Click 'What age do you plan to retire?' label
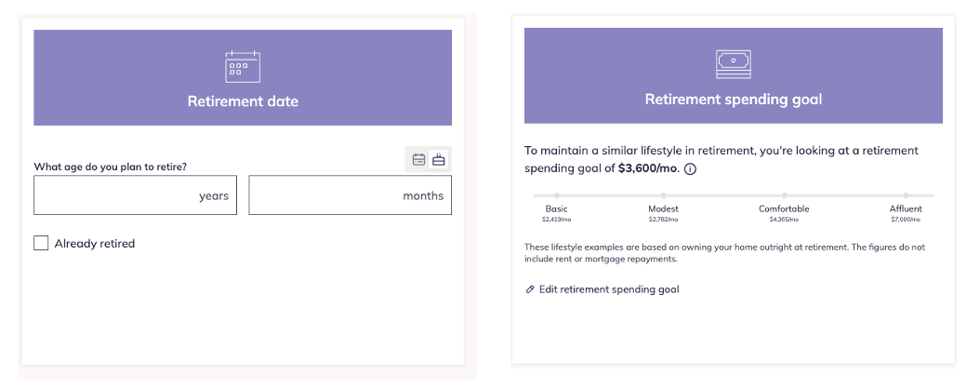Viewport: 980px width, 389px height. [x=110, y=167]
